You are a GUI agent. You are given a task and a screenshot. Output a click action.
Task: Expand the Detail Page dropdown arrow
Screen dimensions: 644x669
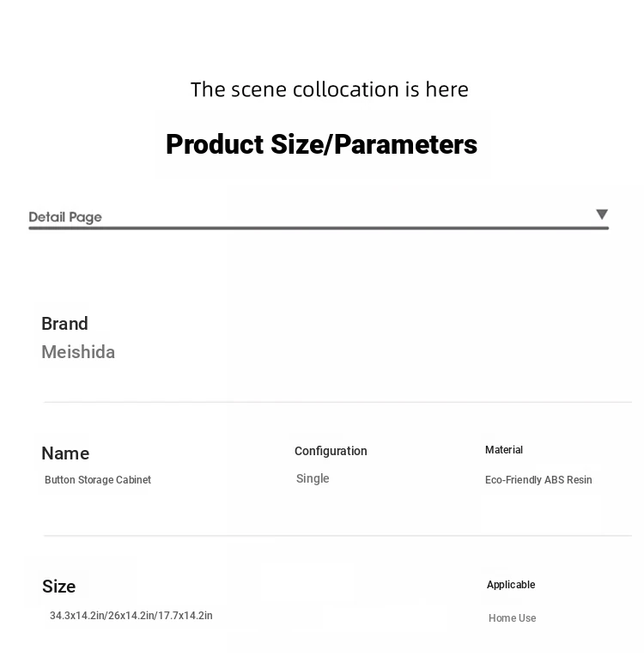602,214
